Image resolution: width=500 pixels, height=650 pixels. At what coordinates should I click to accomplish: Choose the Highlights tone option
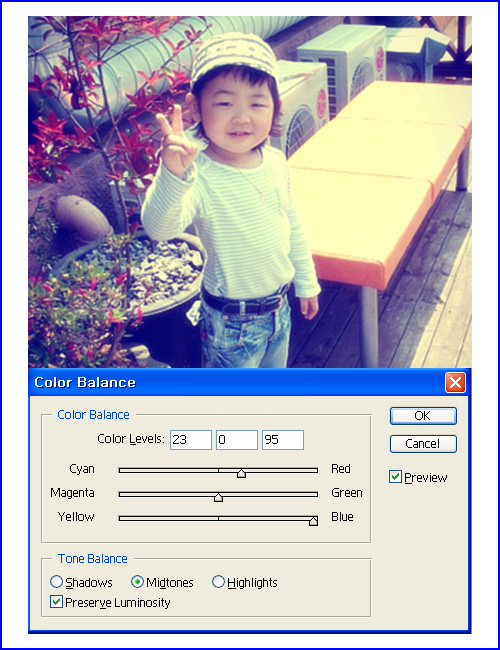click(218, 582)
